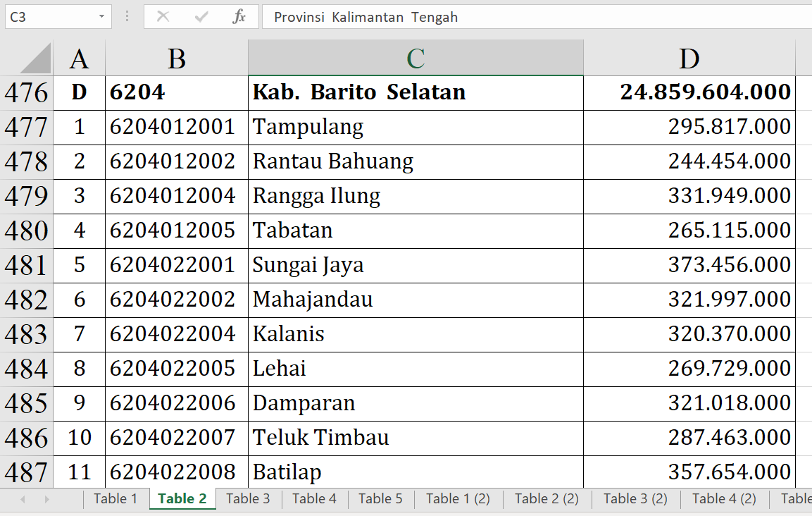Click the Cancel X icon in formula bar

click(163, 17)
